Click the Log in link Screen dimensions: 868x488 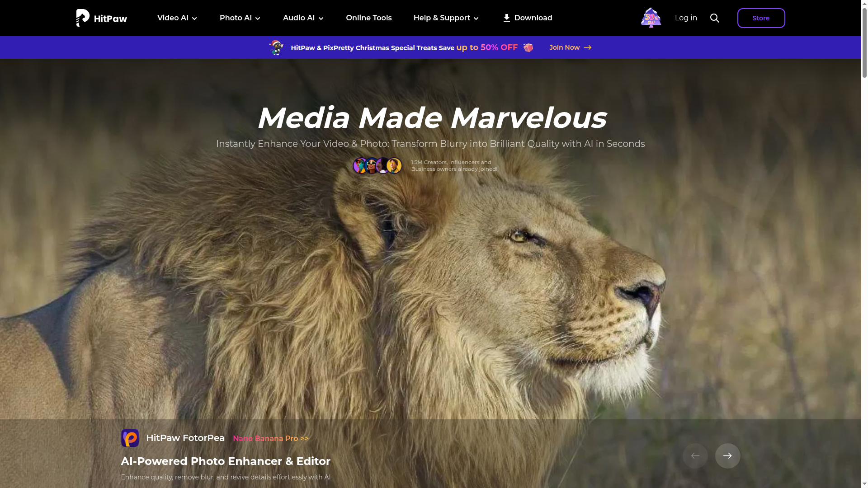tap(686, 18)
